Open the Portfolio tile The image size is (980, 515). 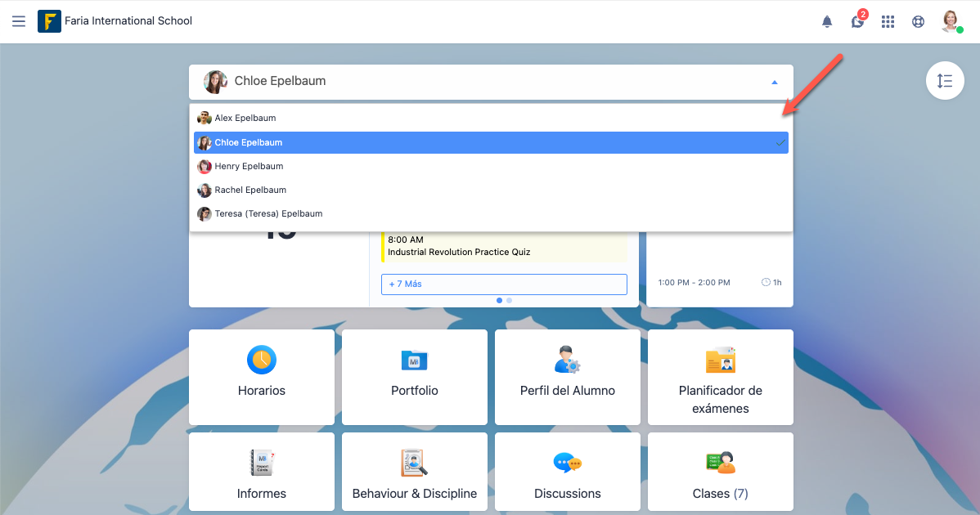[415, 376]
